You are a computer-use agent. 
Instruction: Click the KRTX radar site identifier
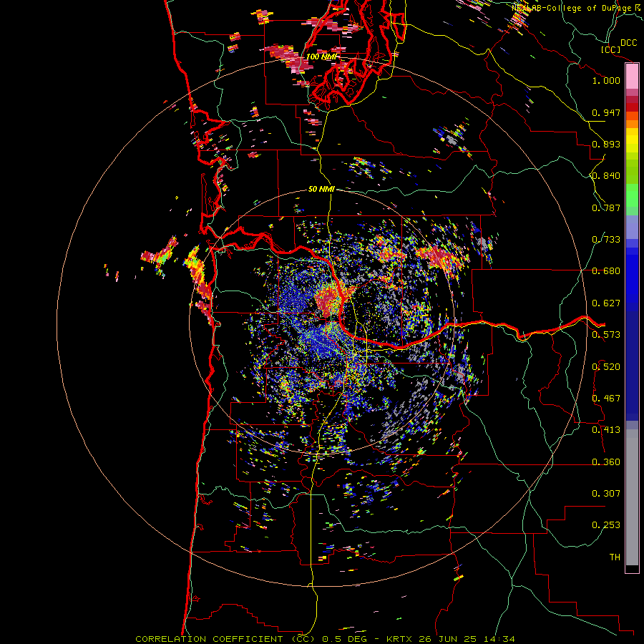pyautogui.click(x=401, y=639)
